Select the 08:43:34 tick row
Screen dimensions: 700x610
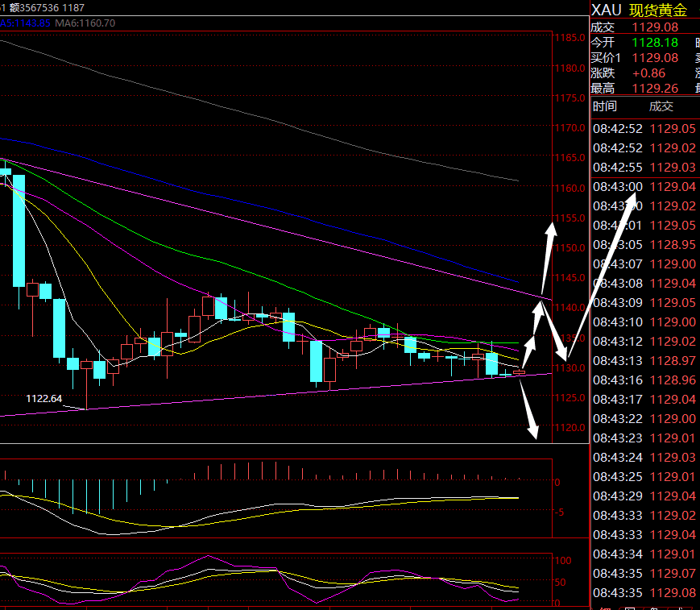644,554
